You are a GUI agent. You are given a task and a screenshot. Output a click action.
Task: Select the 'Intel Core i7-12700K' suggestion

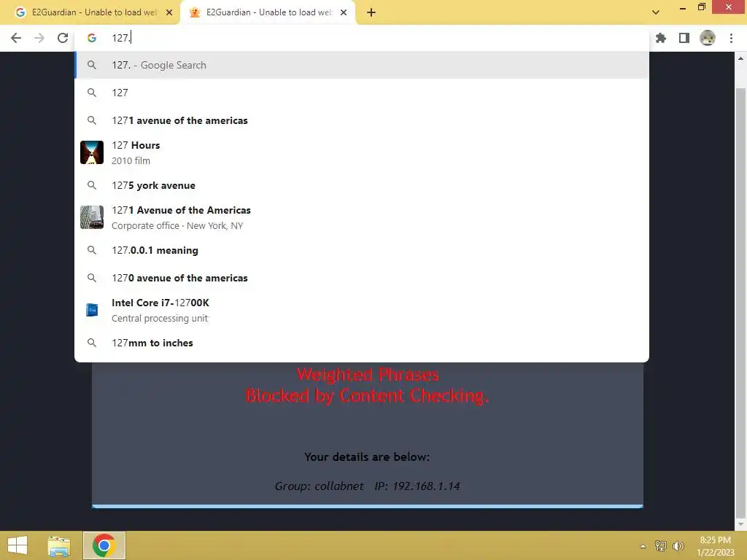coord(362,310)
